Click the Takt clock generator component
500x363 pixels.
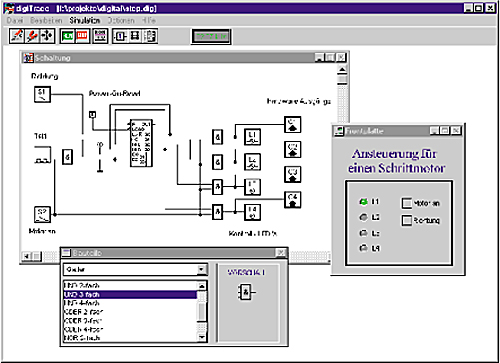click(43, 155)
